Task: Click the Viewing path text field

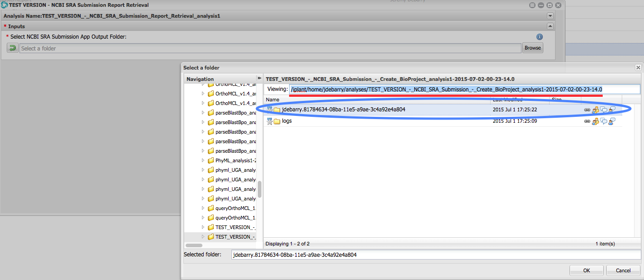Action: click(x=465, y=89)
